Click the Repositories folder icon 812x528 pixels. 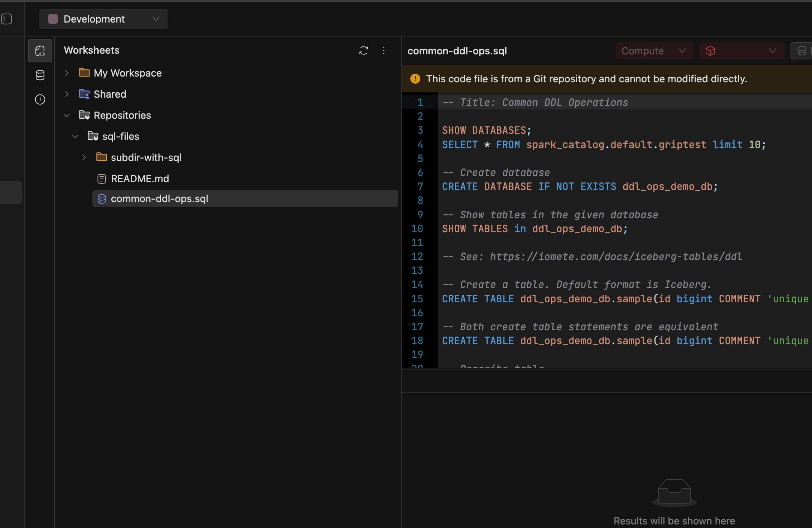pyautogui.click(x=84, y=115)
